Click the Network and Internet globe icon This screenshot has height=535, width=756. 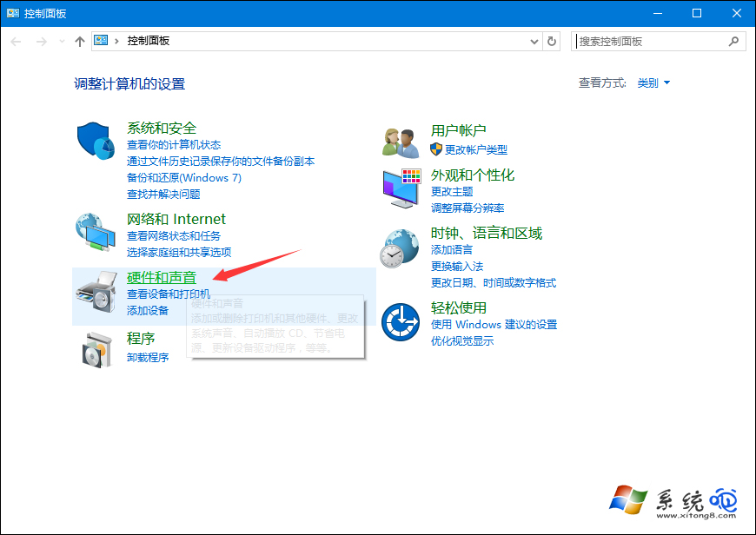click(x=96, y=234)
